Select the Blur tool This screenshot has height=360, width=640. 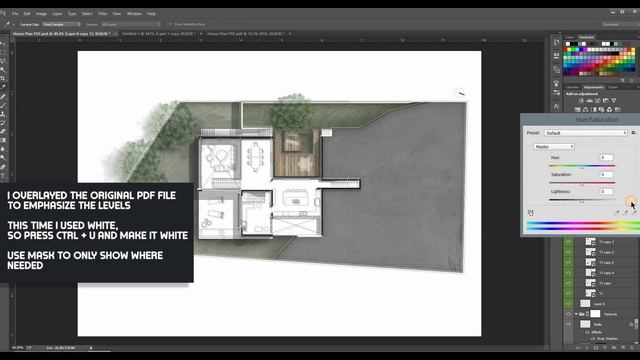(3, 149)
